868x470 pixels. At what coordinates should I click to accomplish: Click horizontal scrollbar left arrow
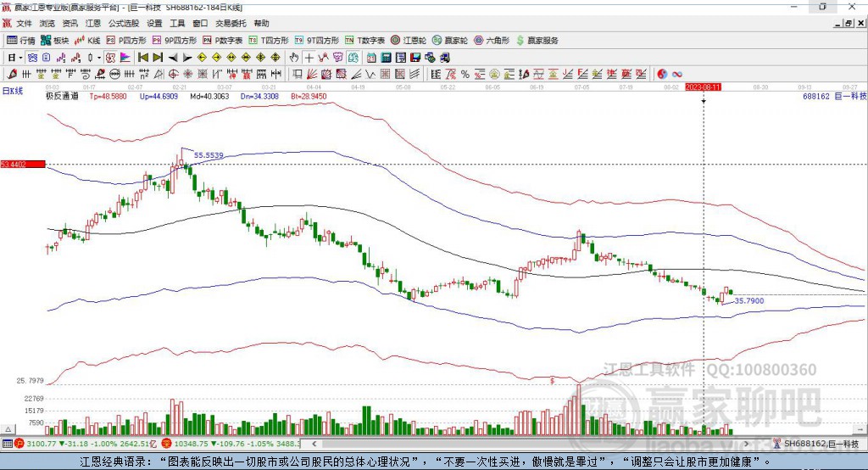pyautogui.click(x=314, y=444)
